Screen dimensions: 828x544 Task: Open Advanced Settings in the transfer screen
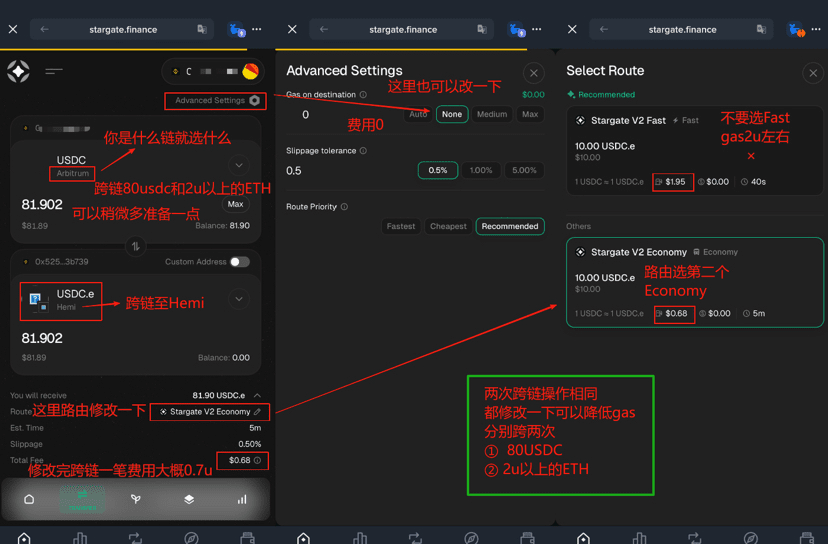click(215, 100)
